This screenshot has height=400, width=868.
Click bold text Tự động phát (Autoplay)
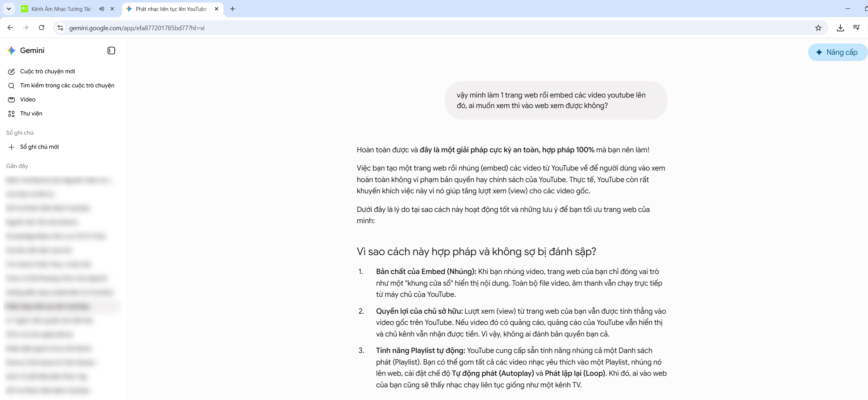pos(493,373)
